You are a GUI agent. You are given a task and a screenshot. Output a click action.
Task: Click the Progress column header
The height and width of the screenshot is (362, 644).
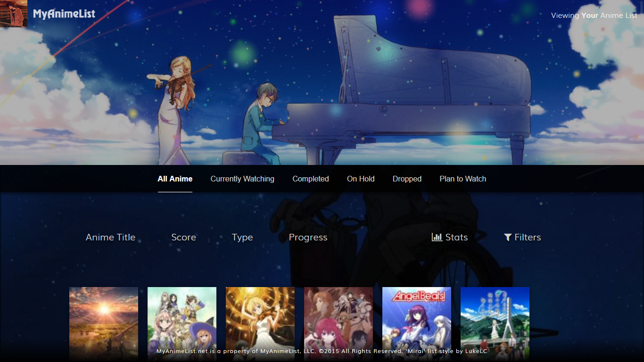(x=308, y=238)
